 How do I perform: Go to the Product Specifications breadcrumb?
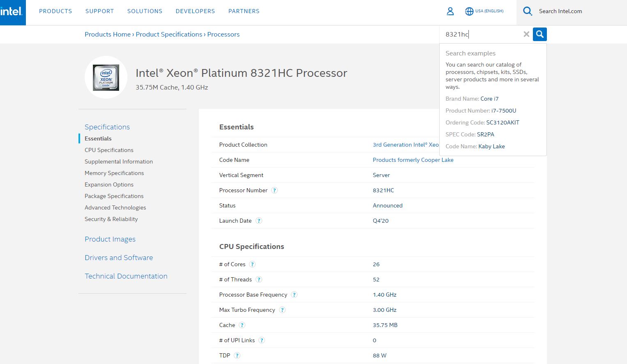click(169, 35)
